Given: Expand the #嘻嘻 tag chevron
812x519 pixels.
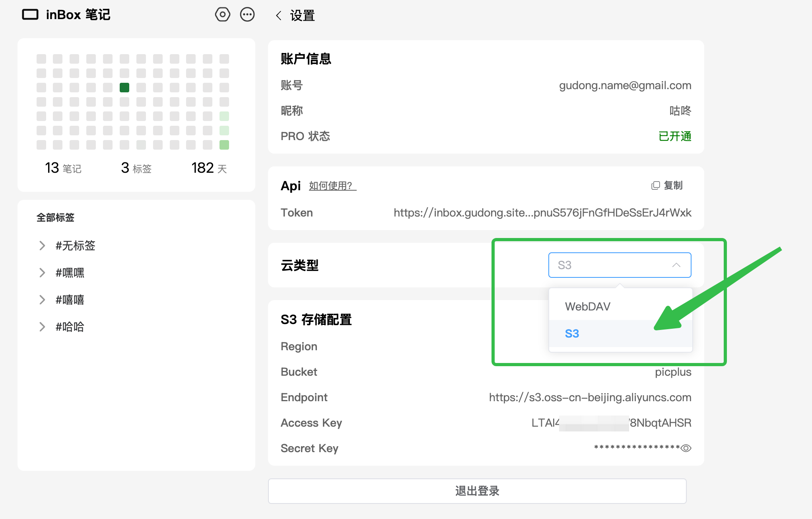Looking at the screenshot, I should [x=42, y=300].
